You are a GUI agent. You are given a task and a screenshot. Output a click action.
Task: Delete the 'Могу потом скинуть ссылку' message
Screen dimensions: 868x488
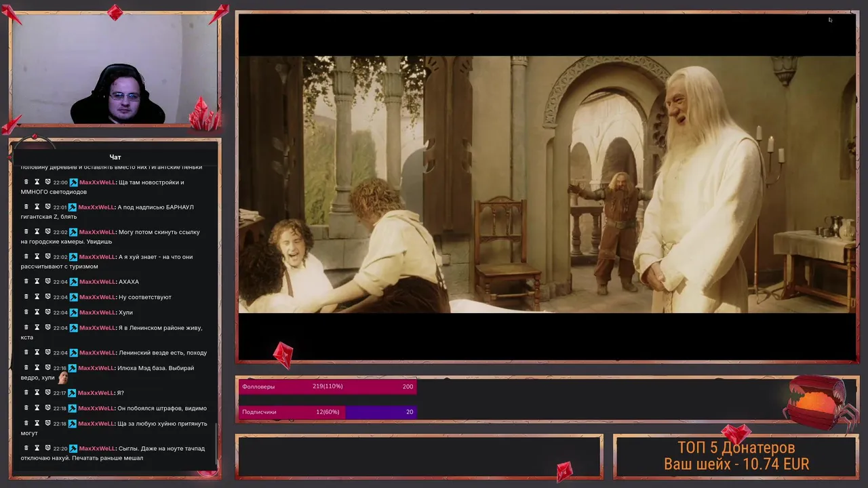(x=26, y=232)
